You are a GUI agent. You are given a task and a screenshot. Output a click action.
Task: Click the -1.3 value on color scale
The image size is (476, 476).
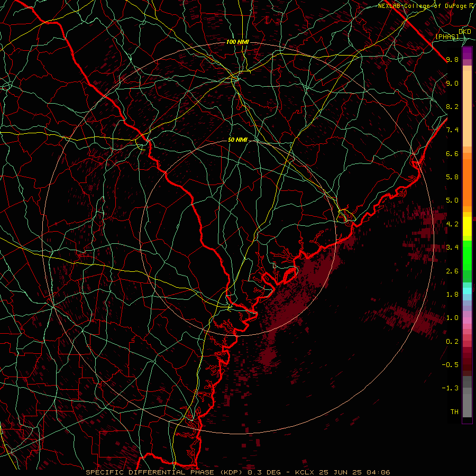coord(450,388)
